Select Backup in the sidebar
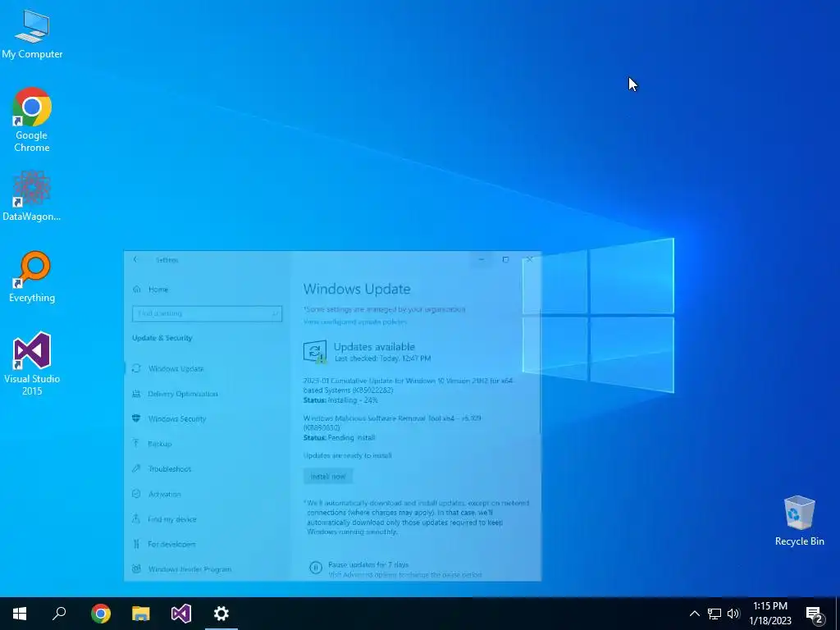 [208, 444]
